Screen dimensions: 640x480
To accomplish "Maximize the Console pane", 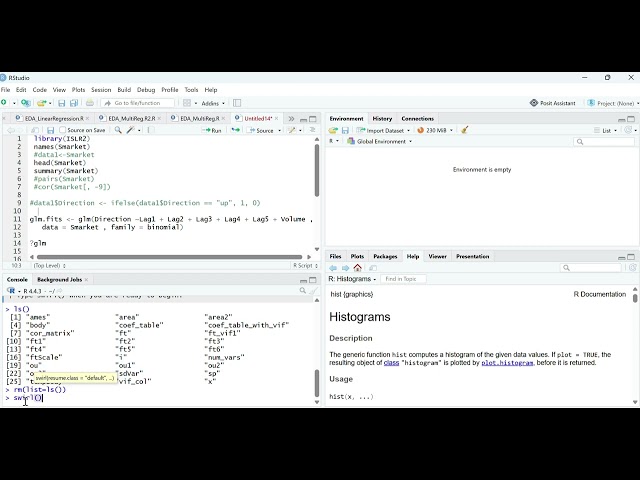I will [313, 280].
